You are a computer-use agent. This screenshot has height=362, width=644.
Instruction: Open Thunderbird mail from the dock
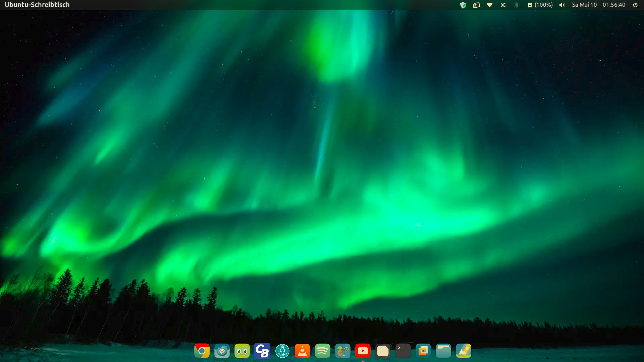[x=222, y=351]
